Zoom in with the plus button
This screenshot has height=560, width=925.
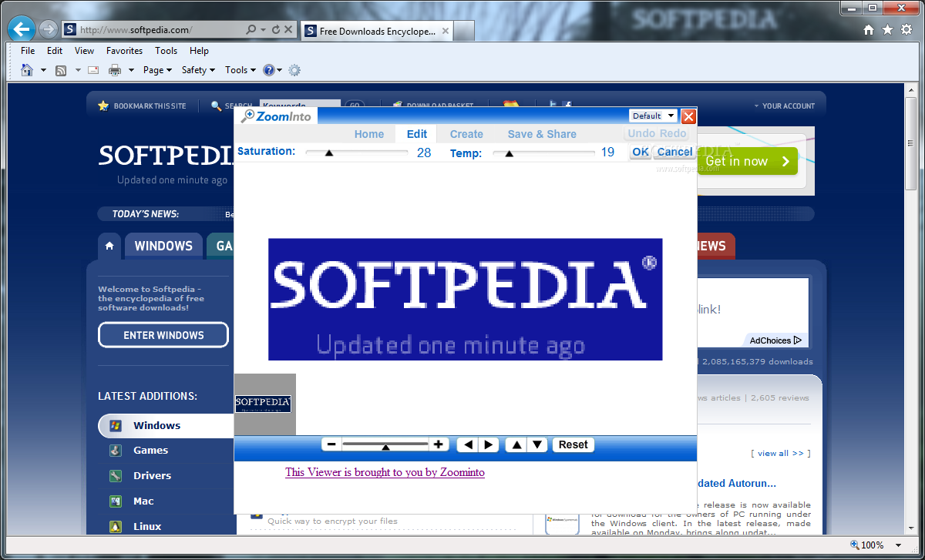pos(439,444)
